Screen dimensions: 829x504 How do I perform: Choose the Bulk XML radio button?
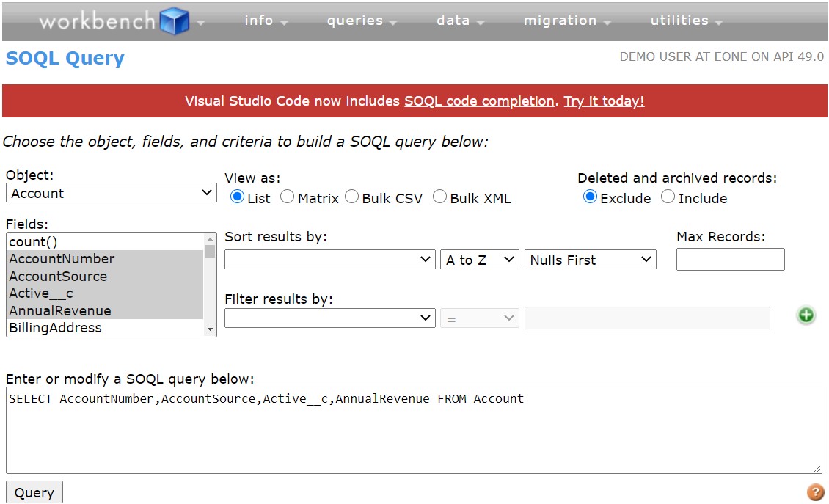439,197
